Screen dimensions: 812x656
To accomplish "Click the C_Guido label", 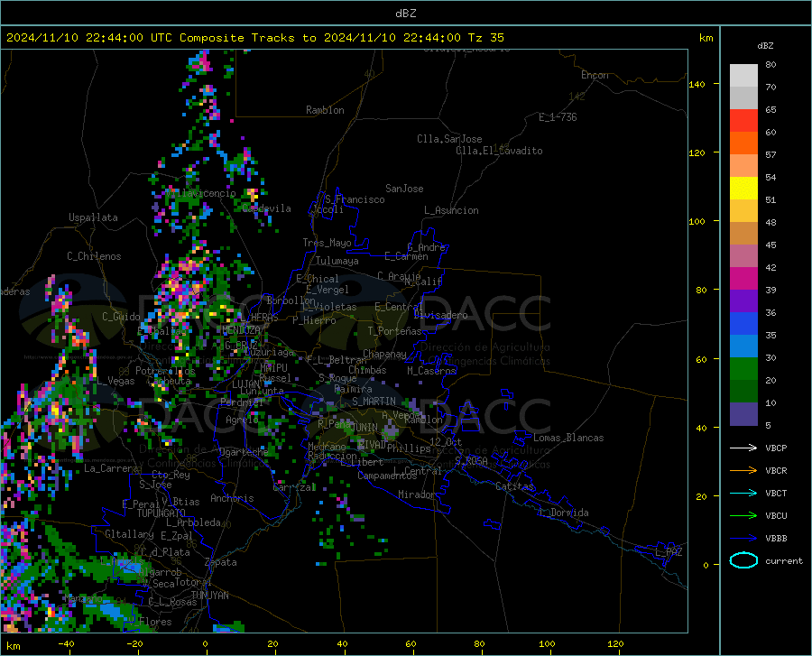I will tap(121, 317).
